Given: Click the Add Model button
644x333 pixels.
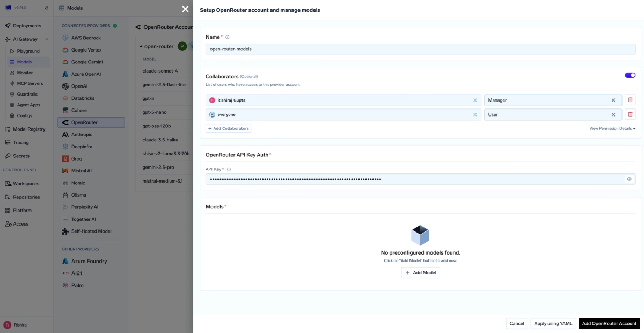Looking at the screenshot, I should [421, 273].
